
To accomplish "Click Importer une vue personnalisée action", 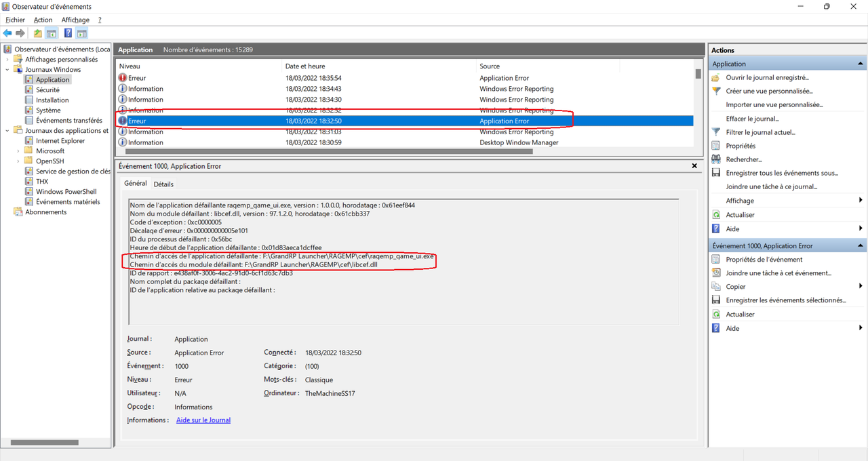I will coord(774,104).
